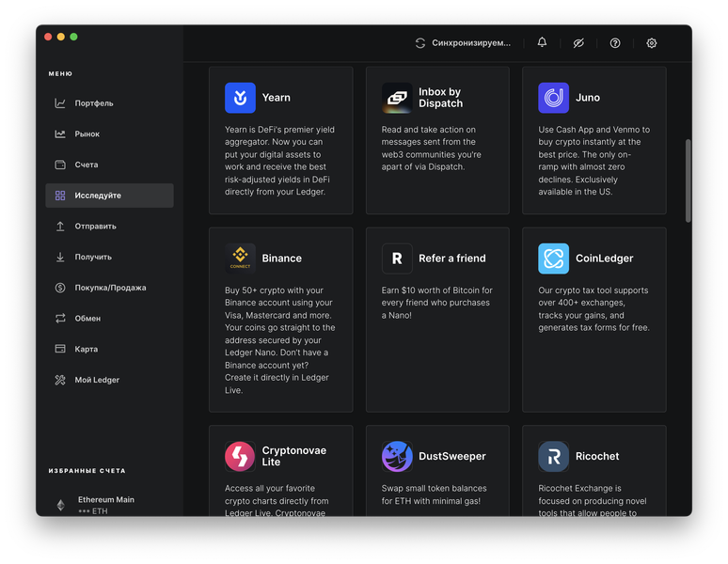The width and height of the screenshot is (728, 564).
Task: Go to Портфель menu label
Action: pyautogui.click(x=94, y=103)
